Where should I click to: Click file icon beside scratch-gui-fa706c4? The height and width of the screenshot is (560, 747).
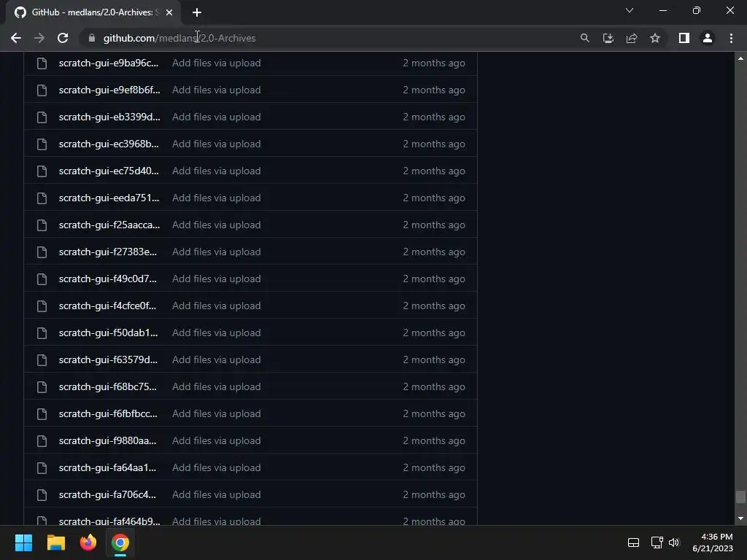pos(42,495)
